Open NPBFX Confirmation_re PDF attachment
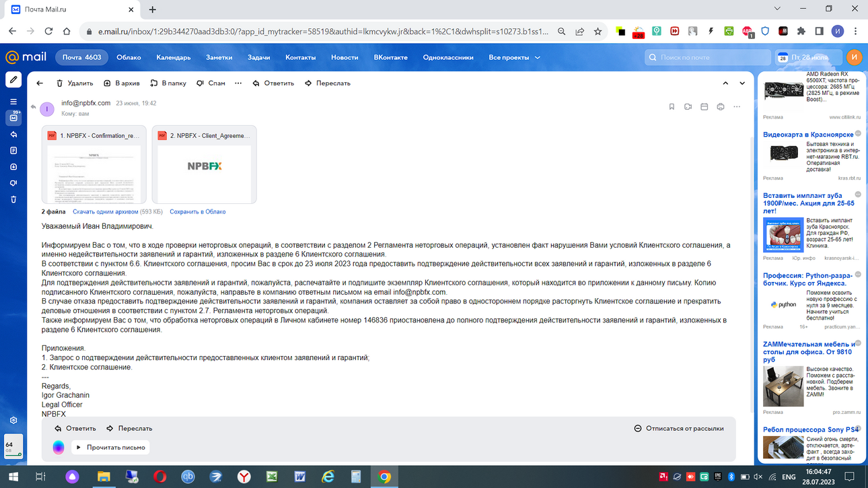The height and width of the screenshot is (488, 868). (x=94, y=164)
